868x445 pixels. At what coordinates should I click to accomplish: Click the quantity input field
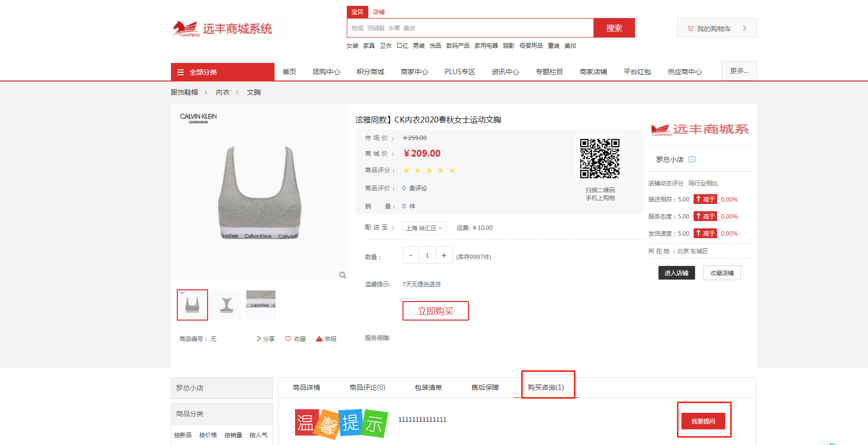tap(427, 255)
